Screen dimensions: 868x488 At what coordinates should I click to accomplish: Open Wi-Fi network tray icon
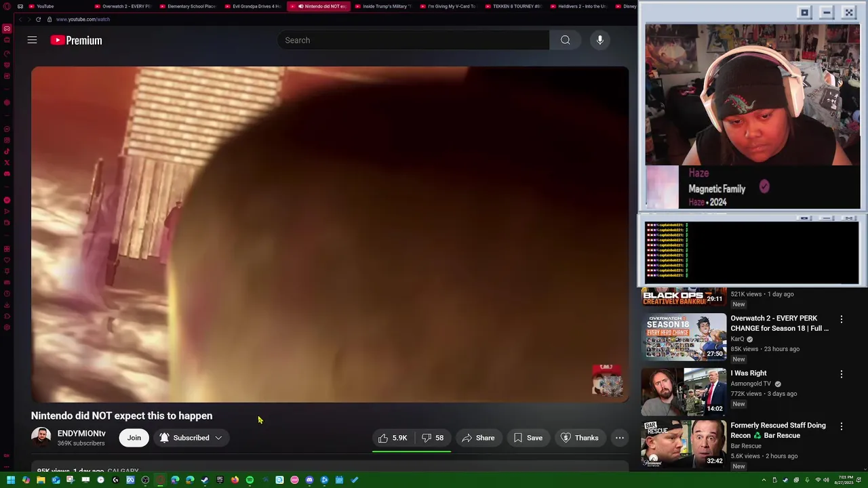pyautogui.click(x=818, y=480)
